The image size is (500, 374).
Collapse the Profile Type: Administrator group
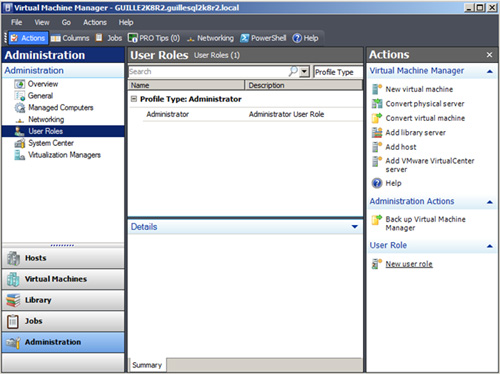[x=134, y=99]
